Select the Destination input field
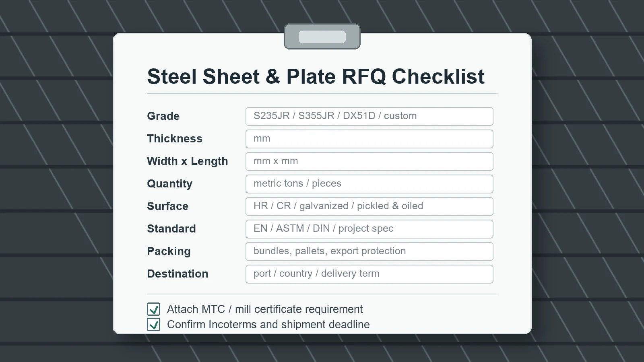This screenshot has height=362, width=644. tap(369, 274)
